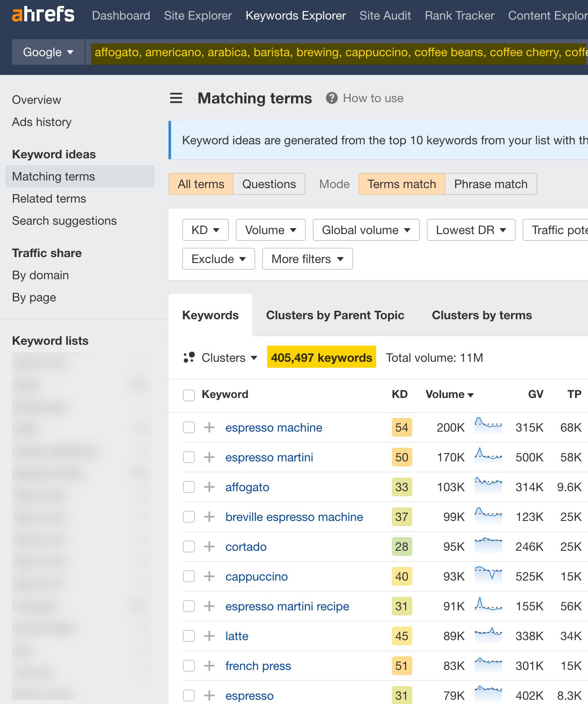Open Site Explorer from top navigation
This screenshot has height=704, width=588.
[198, 16]
